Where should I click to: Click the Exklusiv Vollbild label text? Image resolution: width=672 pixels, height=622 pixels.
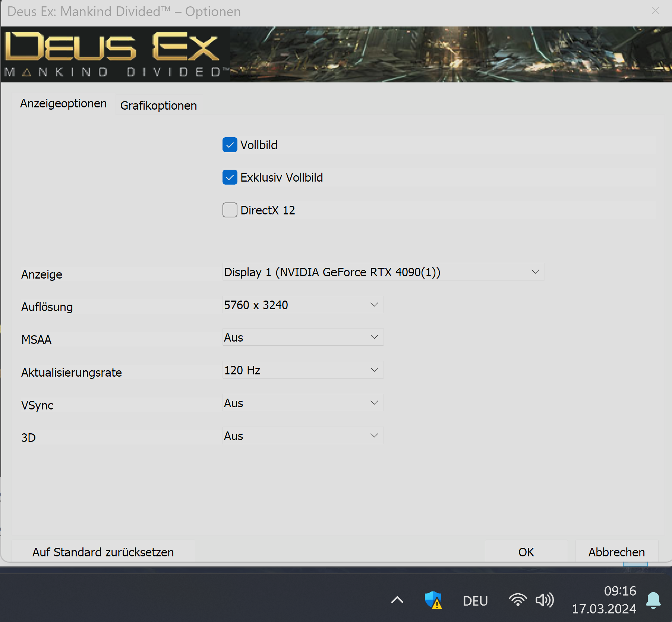point(282,178)
